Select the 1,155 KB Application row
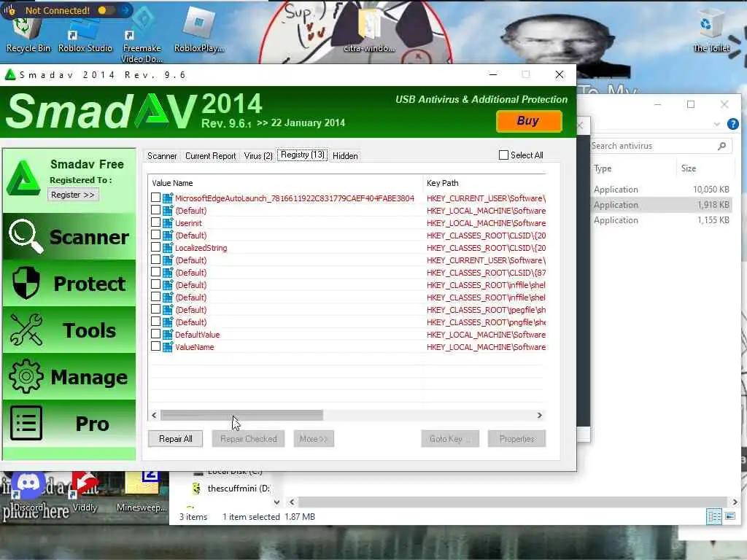The width and height of the screenshot is (747, 560). tap(661, 220)
